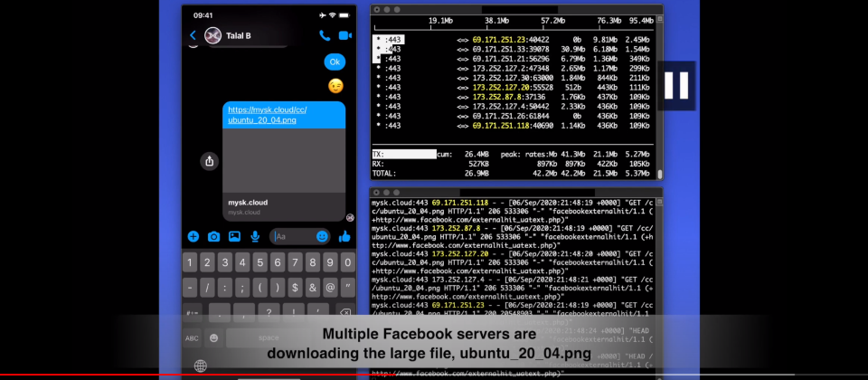868x380 pixels.
Task: Click the 'TX:' row label in iftop
Action: coord(378,155)
